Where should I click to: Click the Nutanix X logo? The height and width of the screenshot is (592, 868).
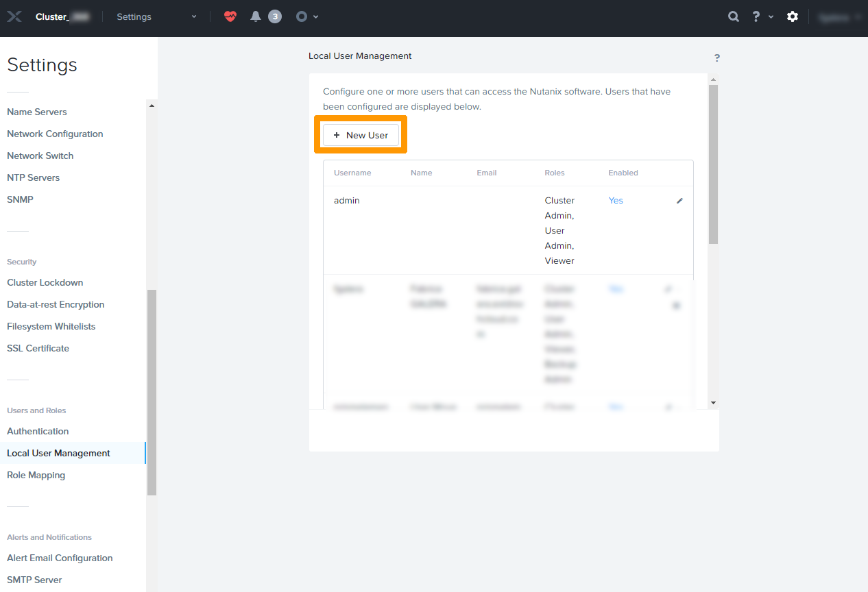[14, 16]
